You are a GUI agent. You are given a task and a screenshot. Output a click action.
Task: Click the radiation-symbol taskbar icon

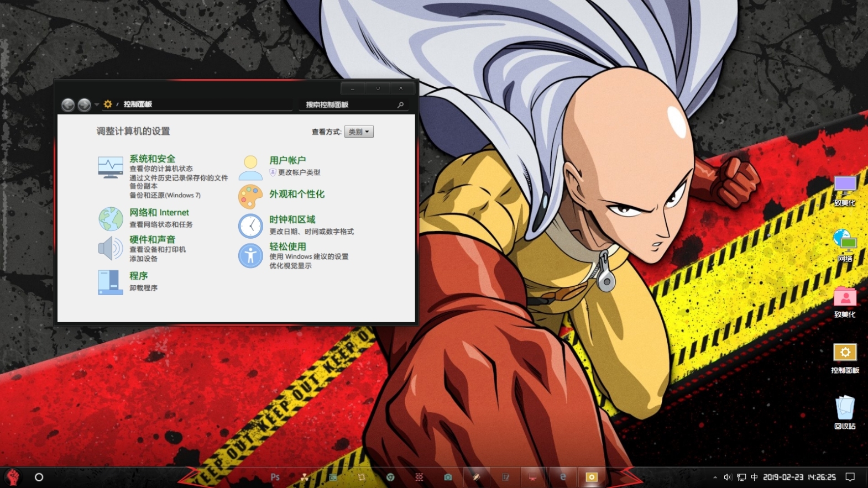304,477
